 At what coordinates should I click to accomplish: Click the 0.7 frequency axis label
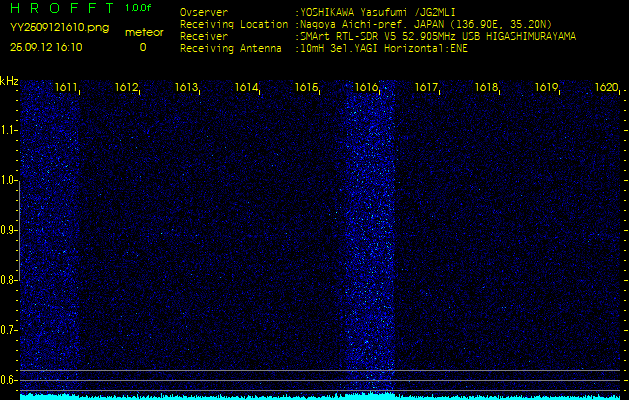8,330
